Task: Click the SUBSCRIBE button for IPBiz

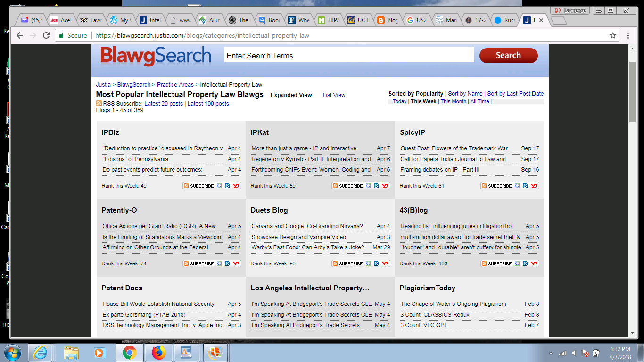Action: pos(198,186)
